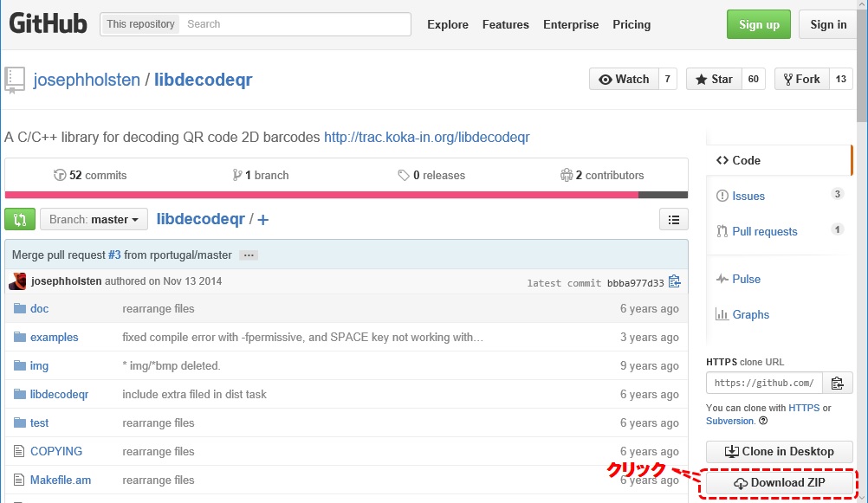This screenshot has height=503, width=868.
Task: Click in the repository search field
Action: click(295, 24)
